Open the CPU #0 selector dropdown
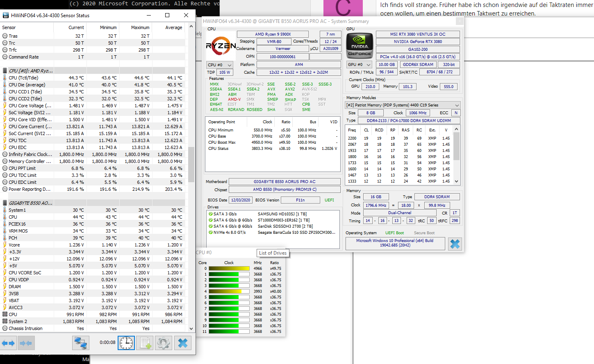 pos(219,65)
